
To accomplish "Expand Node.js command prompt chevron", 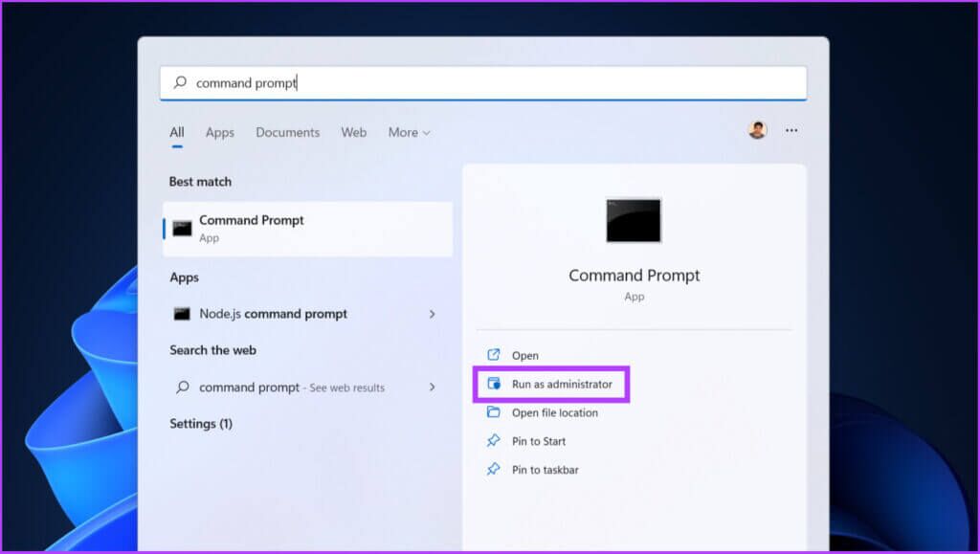I will coord(432,314).
